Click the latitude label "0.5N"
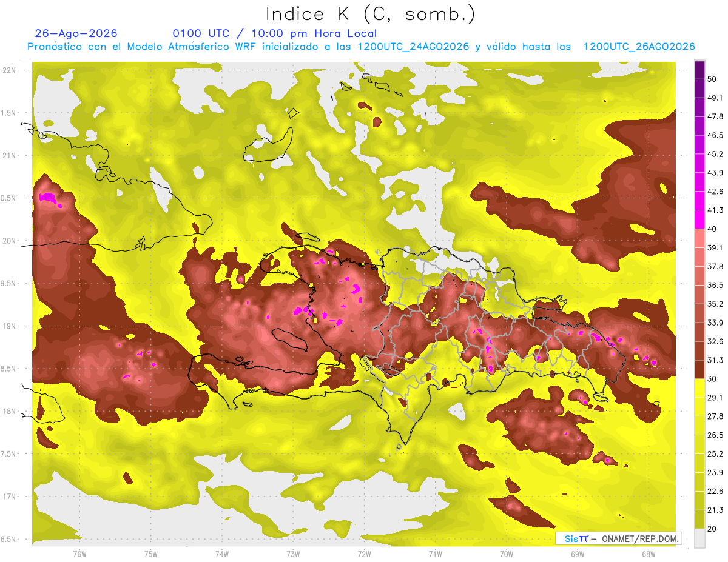728x562 pixels. tap(9, 198)
